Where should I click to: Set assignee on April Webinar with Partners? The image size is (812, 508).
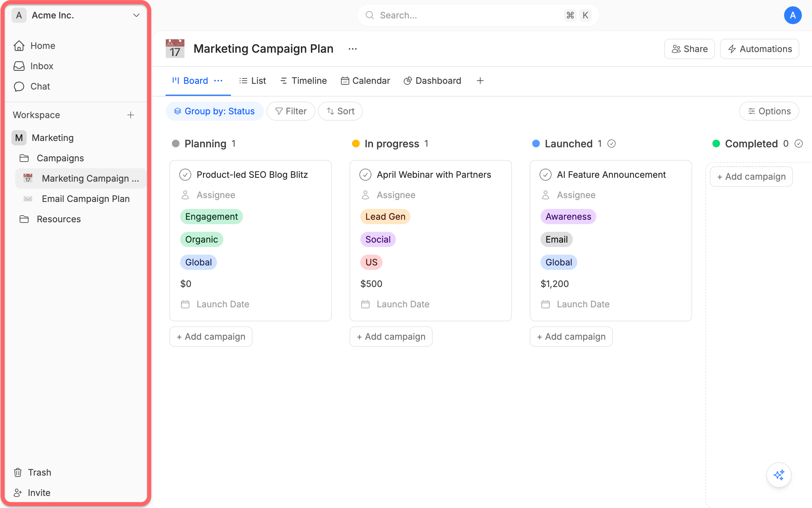pyautogui.click(x=388, y=195)
